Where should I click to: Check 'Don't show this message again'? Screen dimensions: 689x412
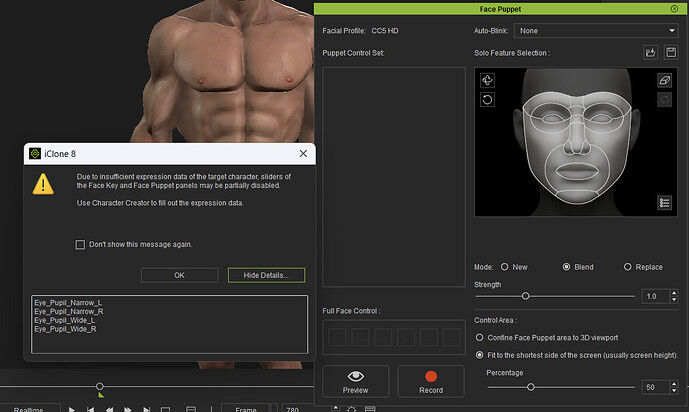pyautogui.click(x=80, y=244)
